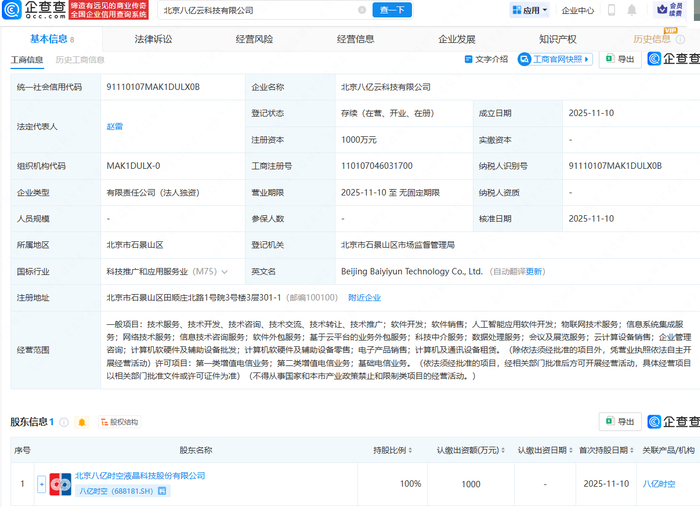Screen dimensions: 700x507
Task: Click the 企查查 logo in the header
Action: click(40, 11)
